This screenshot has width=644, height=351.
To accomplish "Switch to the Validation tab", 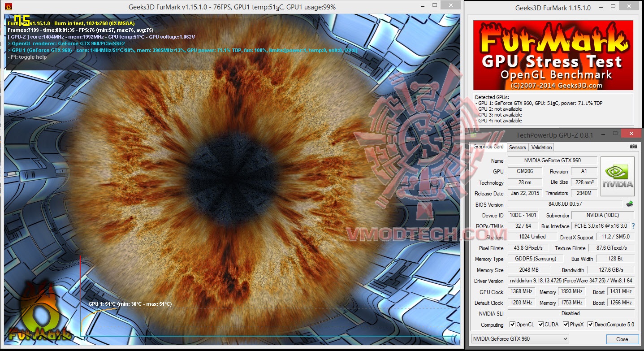I will [541, 147].
